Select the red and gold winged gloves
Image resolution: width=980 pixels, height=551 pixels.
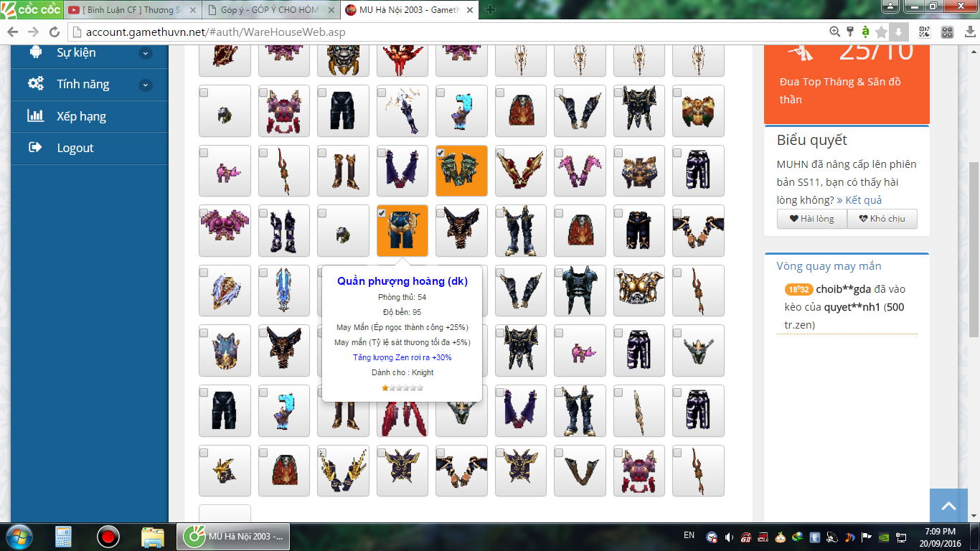520,171
